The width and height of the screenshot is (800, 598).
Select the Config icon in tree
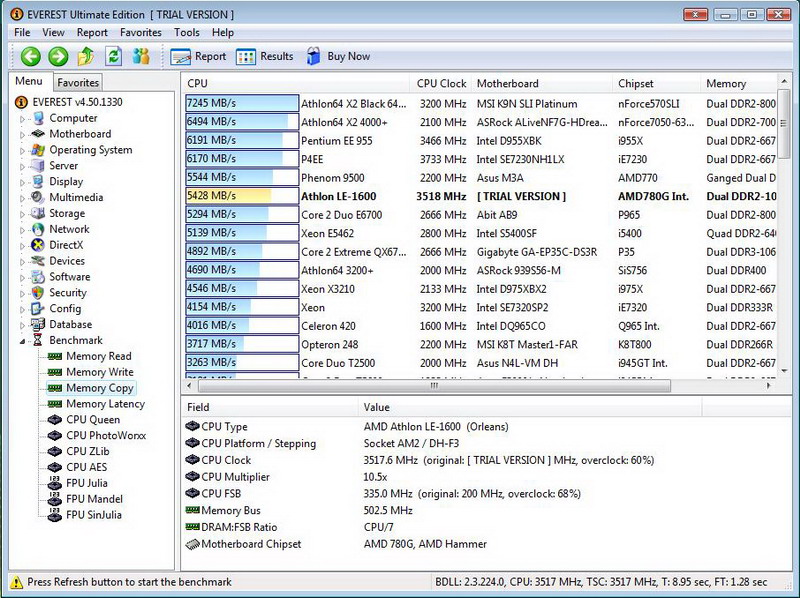click(x=38, y=309)
